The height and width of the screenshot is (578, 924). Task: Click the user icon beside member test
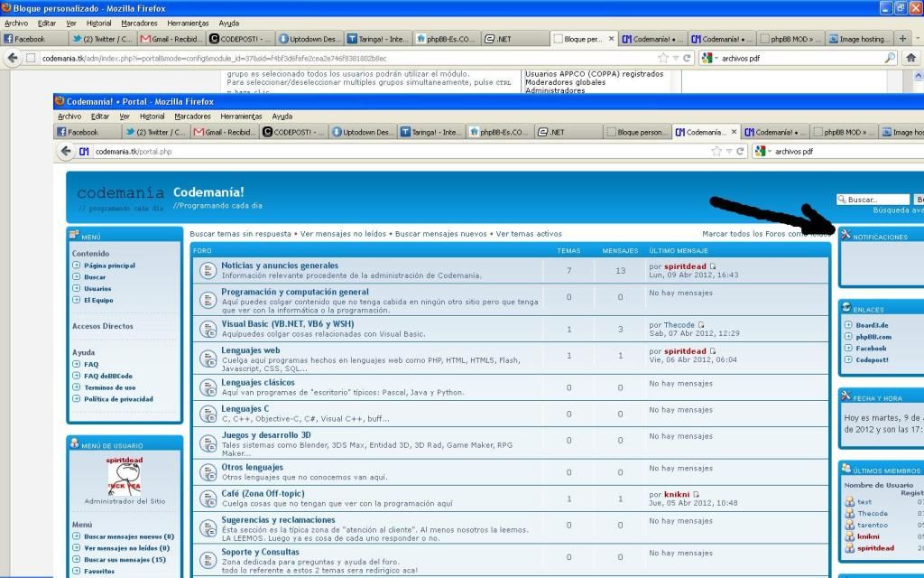[x=849, y=502]
